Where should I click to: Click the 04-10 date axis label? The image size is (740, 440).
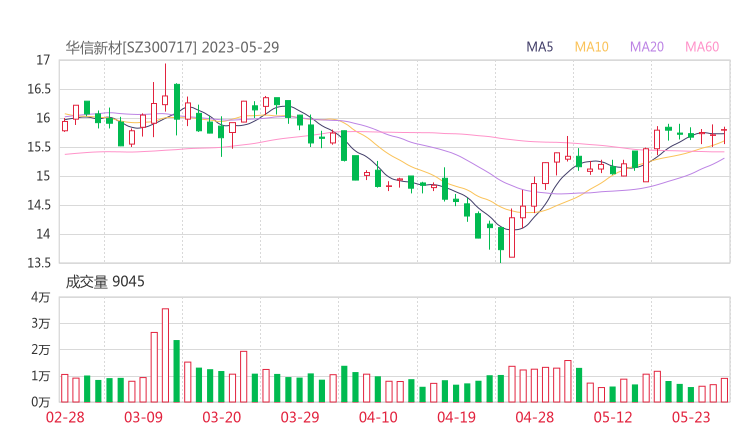tap(378, 417)
